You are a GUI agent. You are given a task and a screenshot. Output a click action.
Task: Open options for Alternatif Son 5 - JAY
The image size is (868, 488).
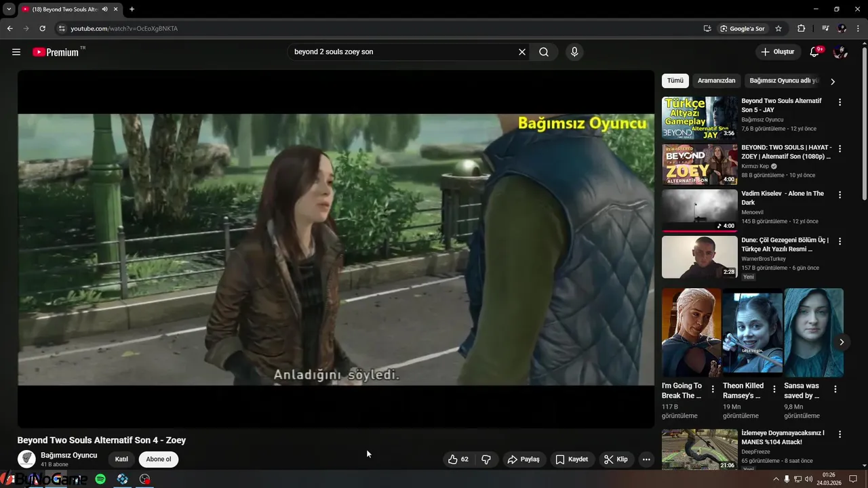[x=840, y=102]
